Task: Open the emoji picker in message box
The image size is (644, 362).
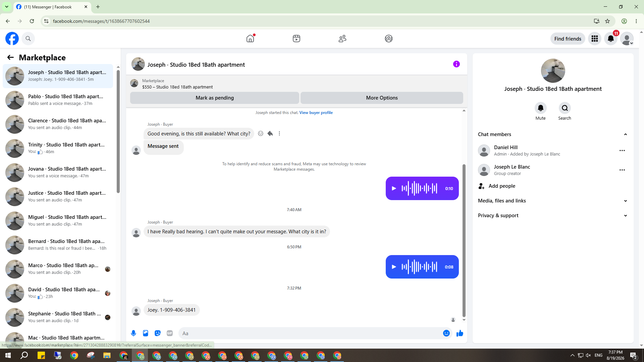Action: [446, 333]
